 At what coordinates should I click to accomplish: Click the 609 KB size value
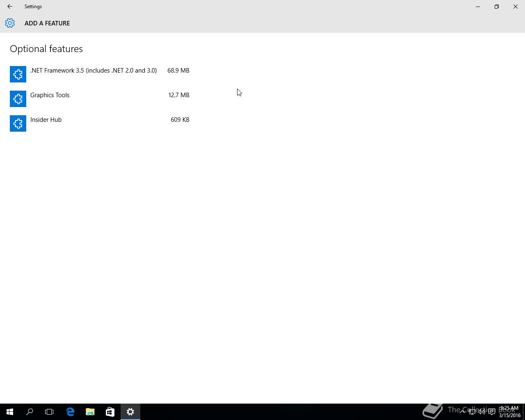[180, 120]
